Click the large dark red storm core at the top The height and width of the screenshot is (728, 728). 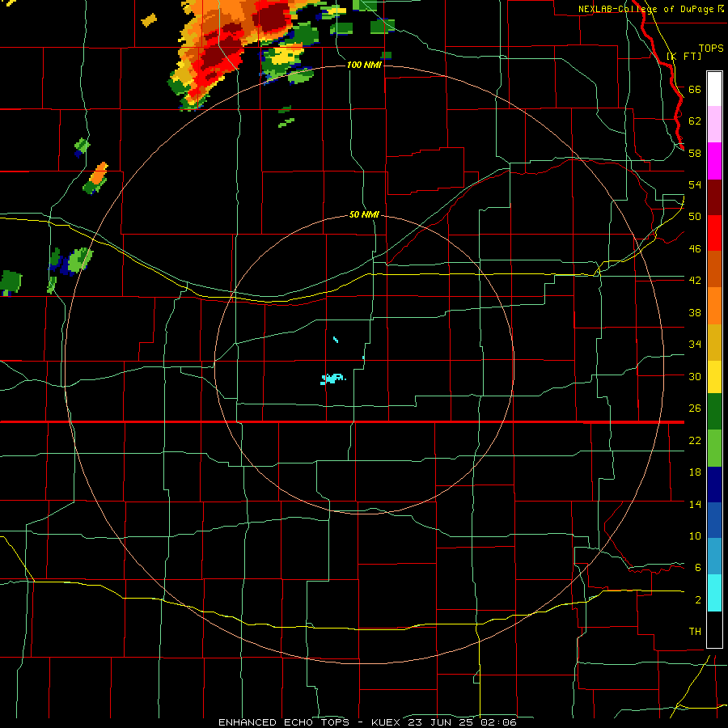point(272,19)
